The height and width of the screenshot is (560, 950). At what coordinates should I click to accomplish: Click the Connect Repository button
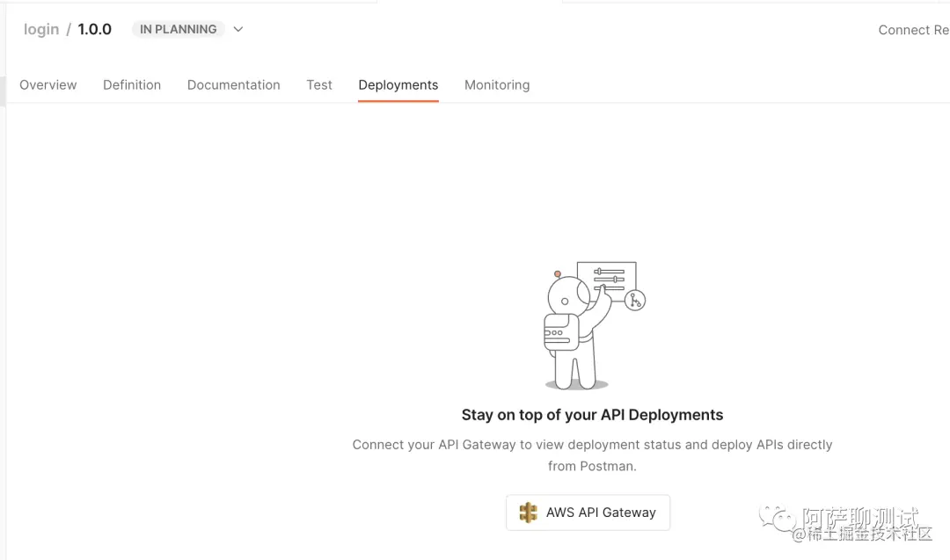pyautogui.click(x=914, y=30)
